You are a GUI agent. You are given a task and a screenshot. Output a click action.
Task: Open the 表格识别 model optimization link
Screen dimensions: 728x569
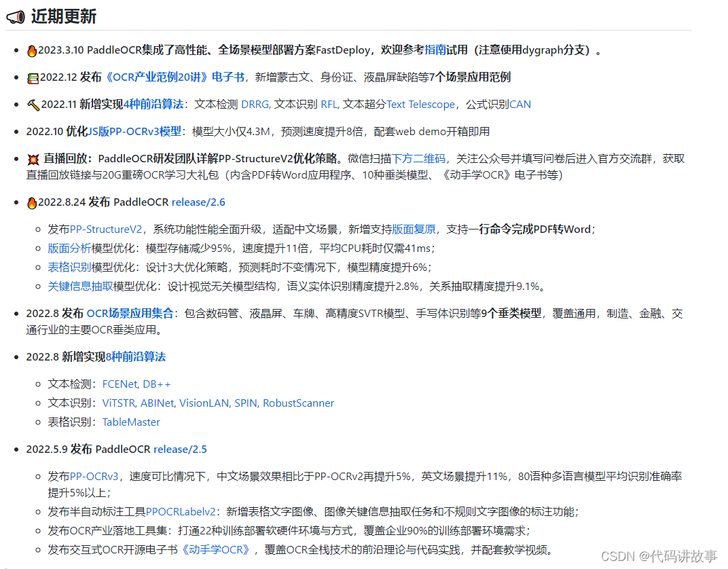coord(70,268)
